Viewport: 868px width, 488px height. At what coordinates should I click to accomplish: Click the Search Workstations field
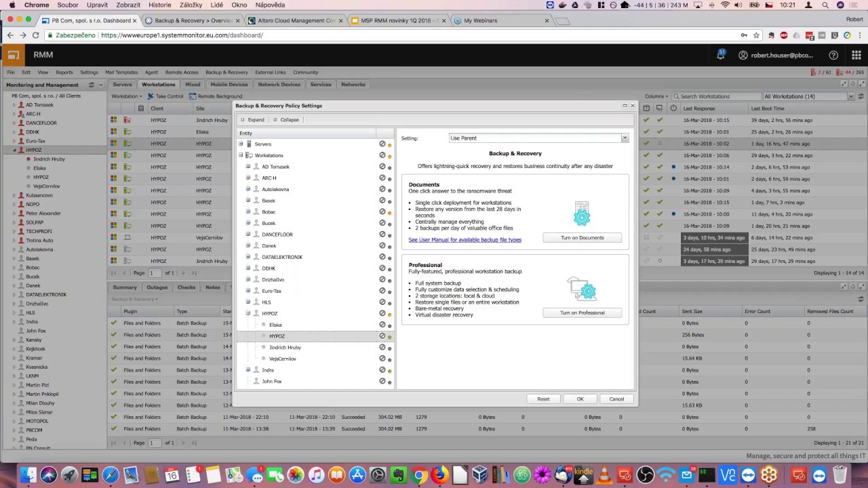(x=715, y=96)
